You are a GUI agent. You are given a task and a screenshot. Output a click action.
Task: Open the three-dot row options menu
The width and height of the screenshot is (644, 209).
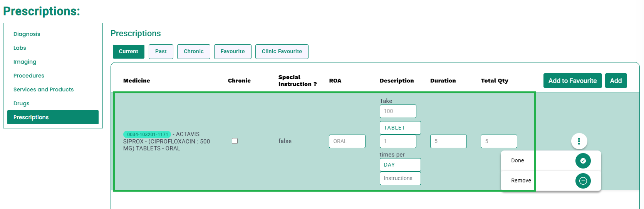(579, 141)
